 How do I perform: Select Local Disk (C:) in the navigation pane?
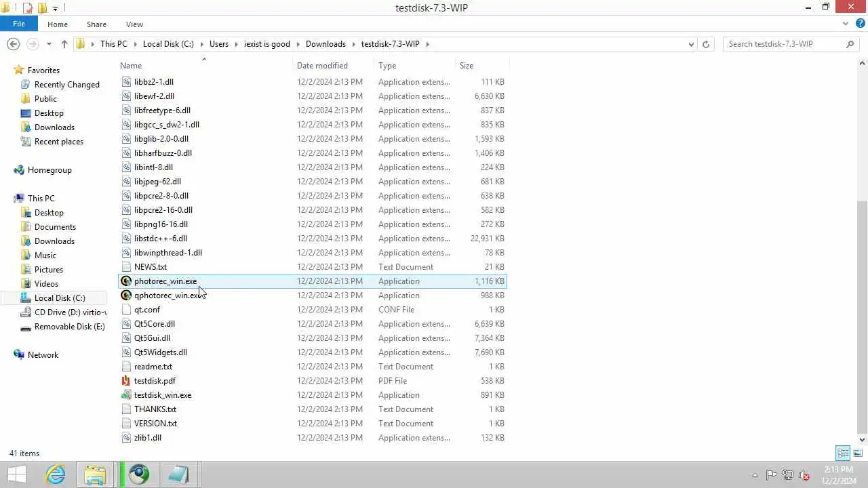click(x=60, y=298)
